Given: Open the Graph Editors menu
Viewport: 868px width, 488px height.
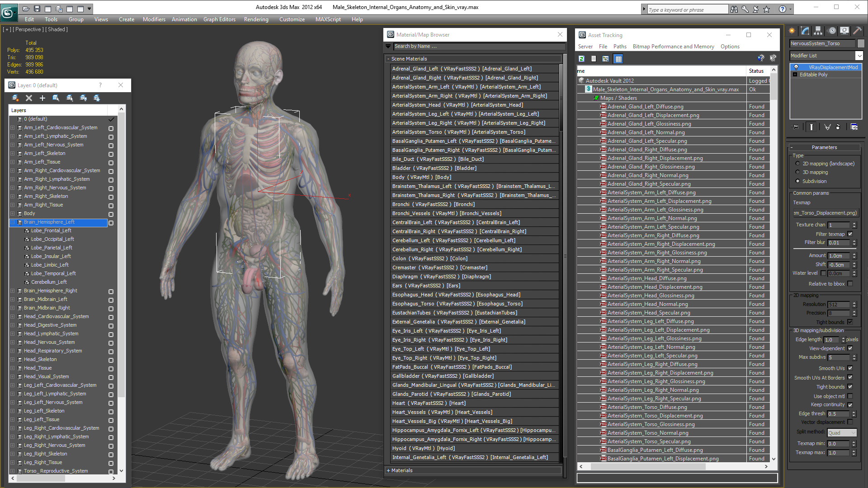Looking at the screenshot, I should (x=219, y=19).
